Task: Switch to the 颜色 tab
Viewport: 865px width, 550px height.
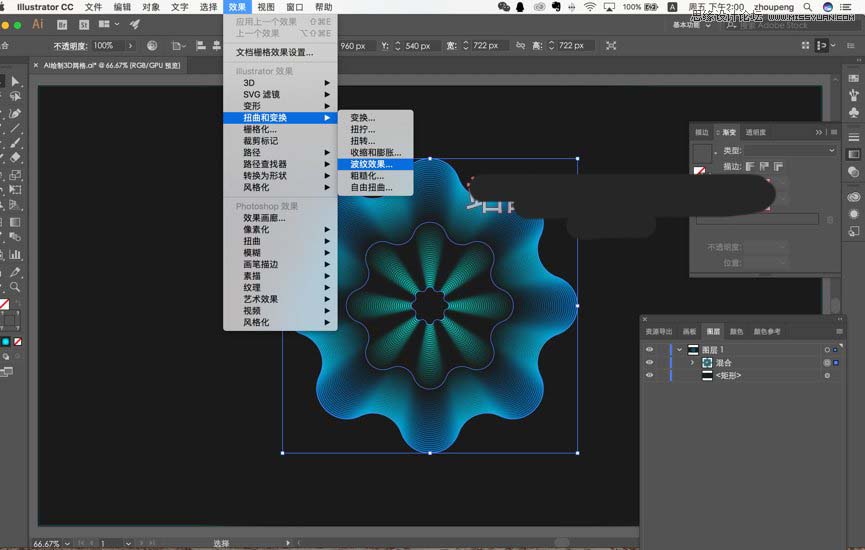Action: pyautogui.click(x=736, y=332)
